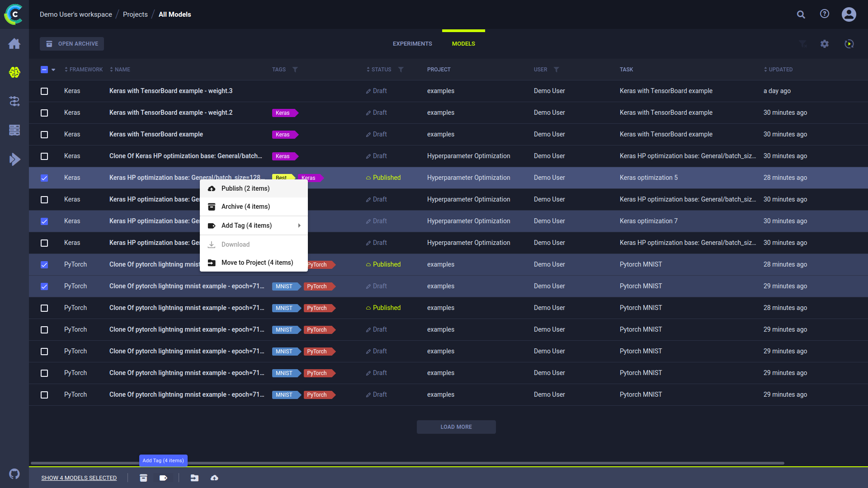The height and width of the screenshot is (488, 868).
Task: Uncheck the Keras optimization 5 row checkbox
Action: [x=44, y=178]
